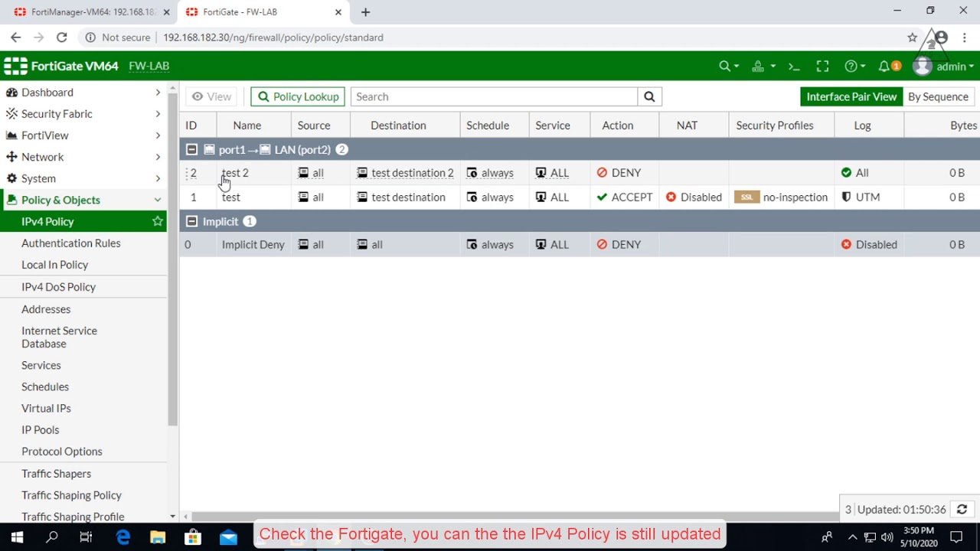Toggle fullscreen mode icon in header
Screen dimensions: 980x551
(x=822, y=67)
